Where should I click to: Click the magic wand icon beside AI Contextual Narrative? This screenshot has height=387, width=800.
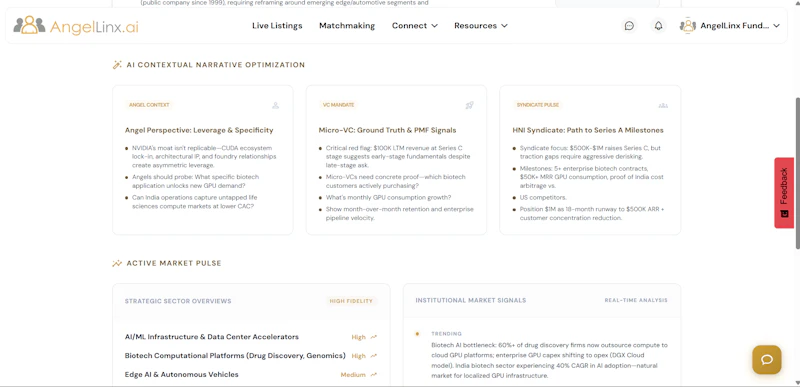tap(117, 65)
